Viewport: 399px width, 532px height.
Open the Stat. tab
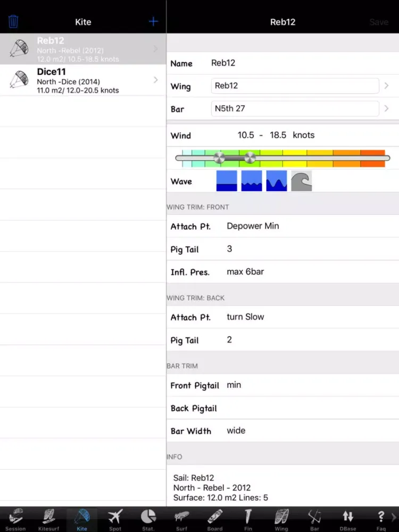coord(148,519)
